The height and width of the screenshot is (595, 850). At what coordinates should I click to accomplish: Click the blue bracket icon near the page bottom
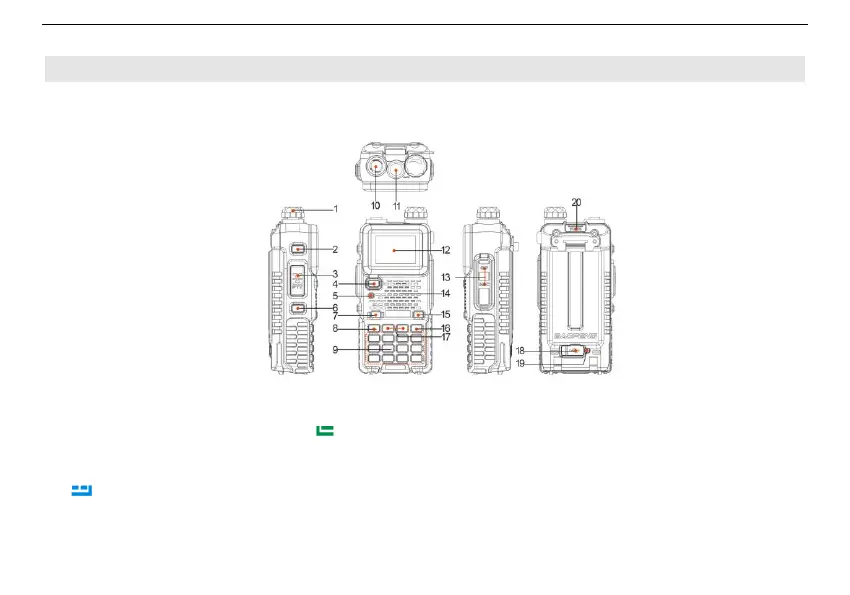click(x=82, y=490)
